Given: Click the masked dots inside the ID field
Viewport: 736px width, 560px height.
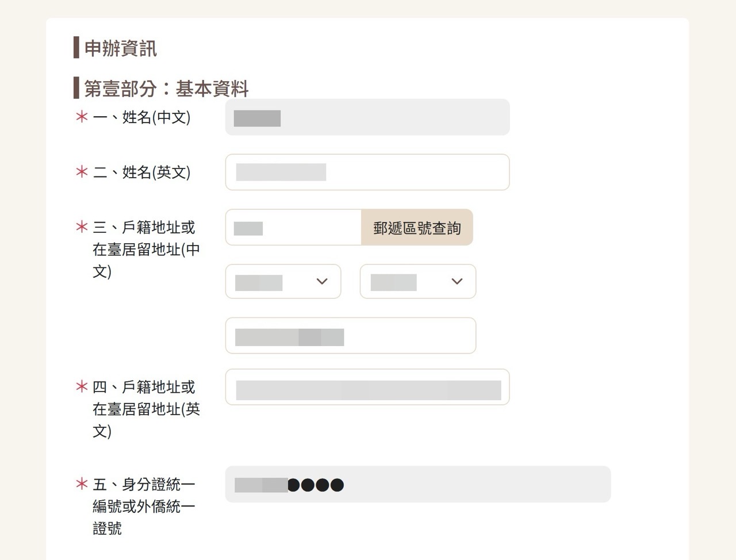Looking at the screenshot, I should coord(316,485).
